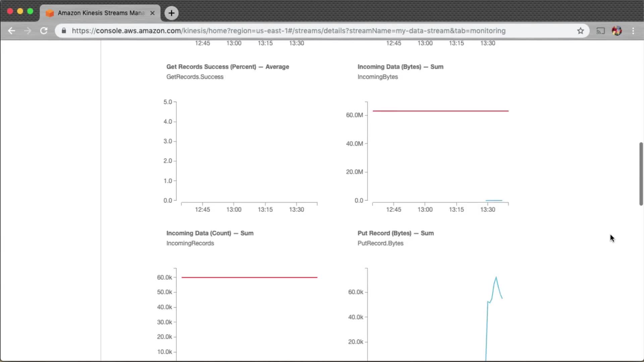The width and height of the screenshot is (644, 362).
Task: Click the cast screen icon
Action: click(600, 31)
